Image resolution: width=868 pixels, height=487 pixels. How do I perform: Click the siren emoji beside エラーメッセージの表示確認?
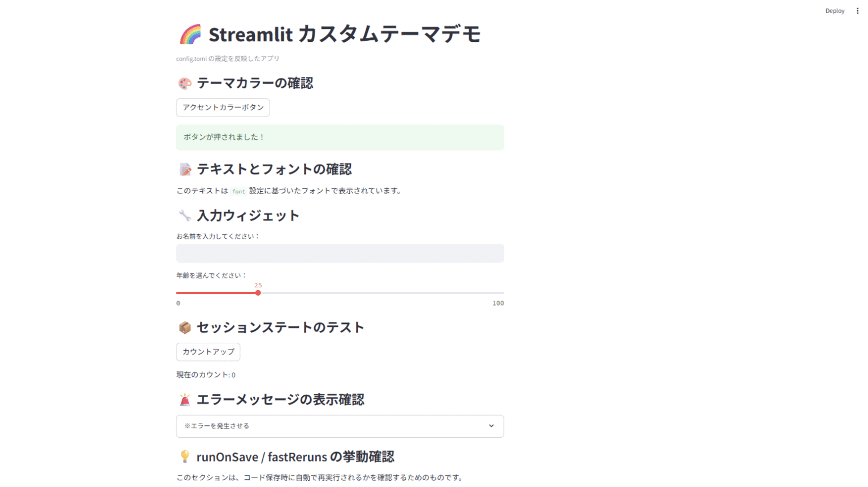tap(185, 400)
